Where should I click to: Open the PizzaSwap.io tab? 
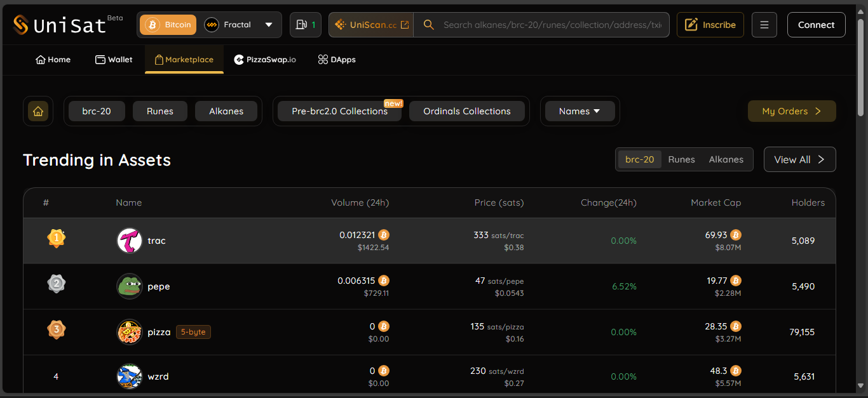pos(265,60)
